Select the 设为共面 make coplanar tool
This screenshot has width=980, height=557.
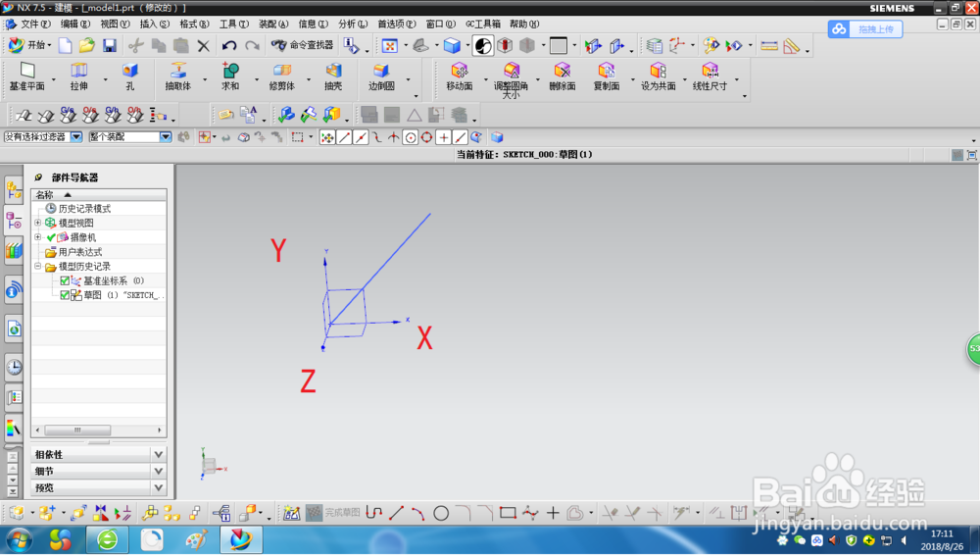pos(659,76)
